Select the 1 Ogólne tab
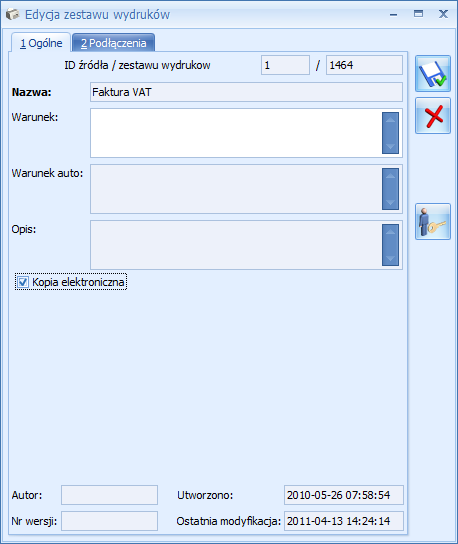This screenshot has width=458, height=544. pos(41,43)
